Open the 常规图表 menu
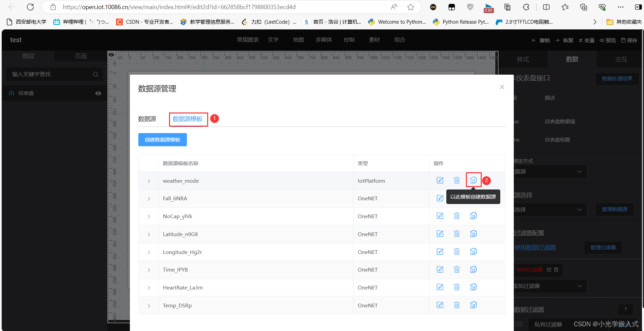 [x=248, y=40]
